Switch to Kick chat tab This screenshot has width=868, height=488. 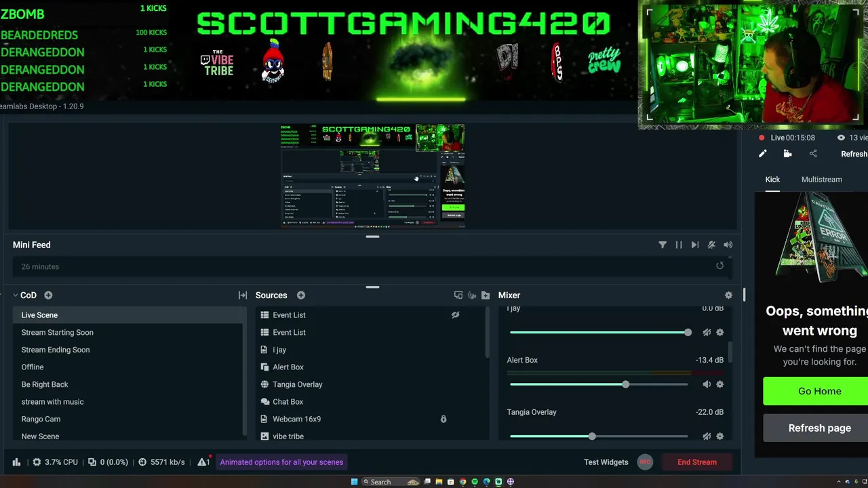(x=772, y=180)
